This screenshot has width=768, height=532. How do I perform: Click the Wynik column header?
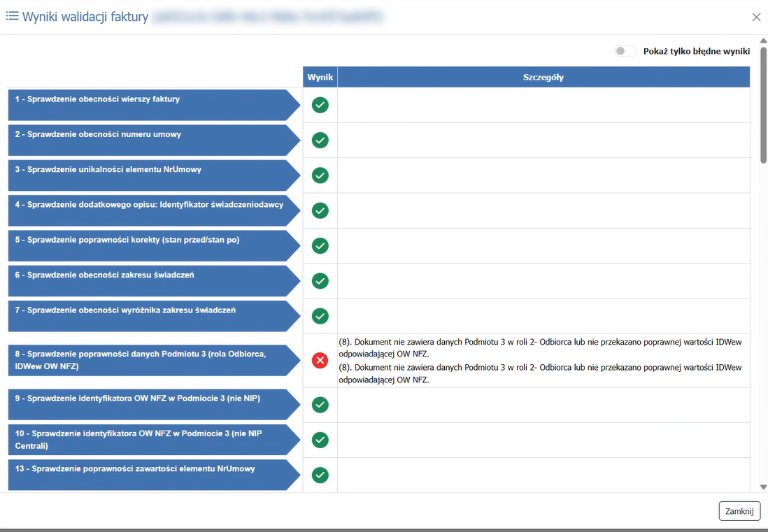pos(320,77)
